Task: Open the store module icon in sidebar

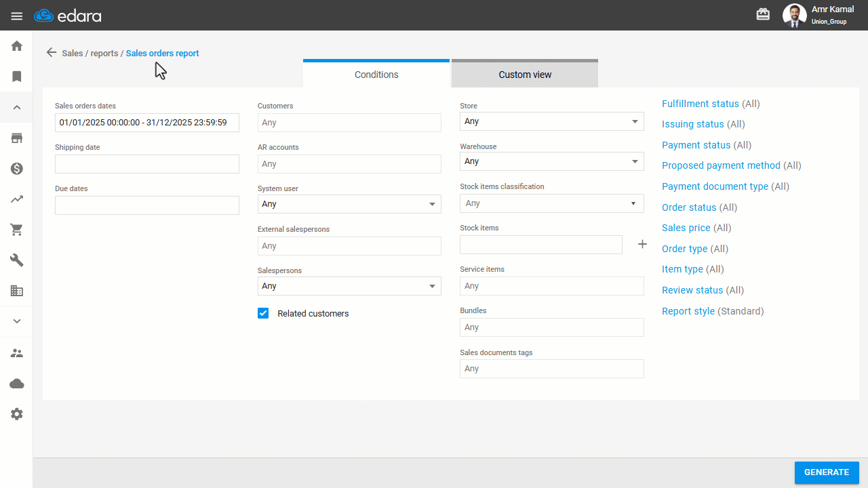Action: pyautogui.click(x=17, y=138)
